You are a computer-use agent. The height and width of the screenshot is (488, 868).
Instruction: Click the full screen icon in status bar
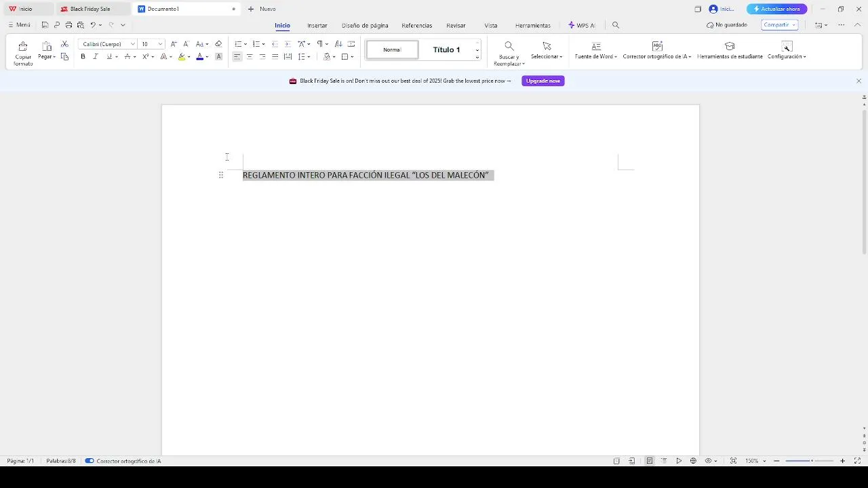pos(857,461)
